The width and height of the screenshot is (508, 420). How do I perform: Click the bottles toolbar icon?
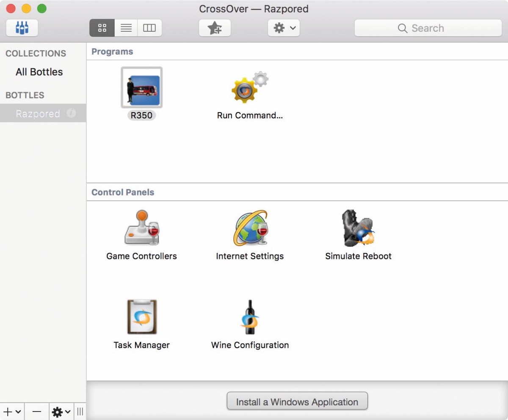tap(22, 28)
